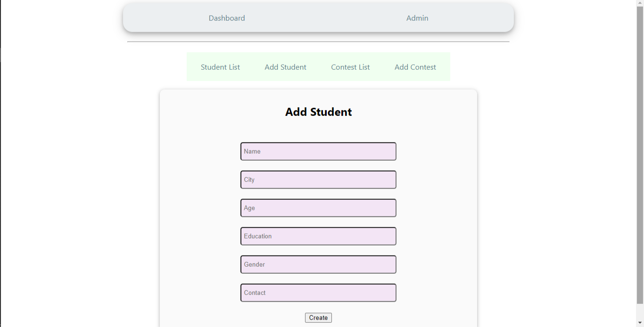Open the Dashboard page
The image size is (644, 327).
pos(226,18)
